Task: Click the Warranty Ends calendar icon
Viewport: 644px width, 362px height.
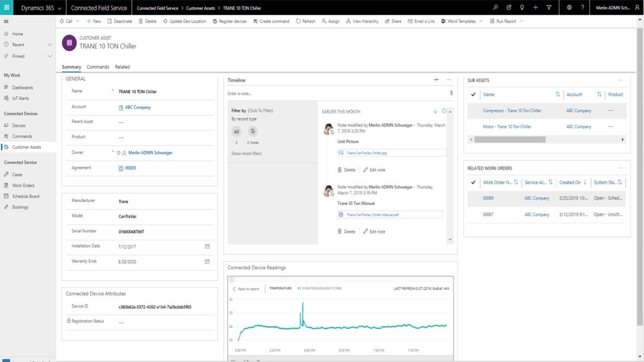Action: coord(207,261)
